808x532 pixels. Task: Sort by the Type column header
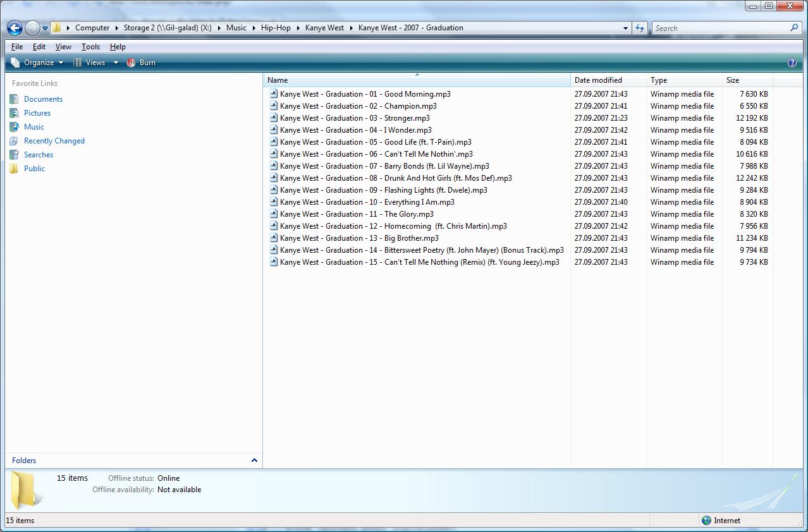click(x=684, y=80)
